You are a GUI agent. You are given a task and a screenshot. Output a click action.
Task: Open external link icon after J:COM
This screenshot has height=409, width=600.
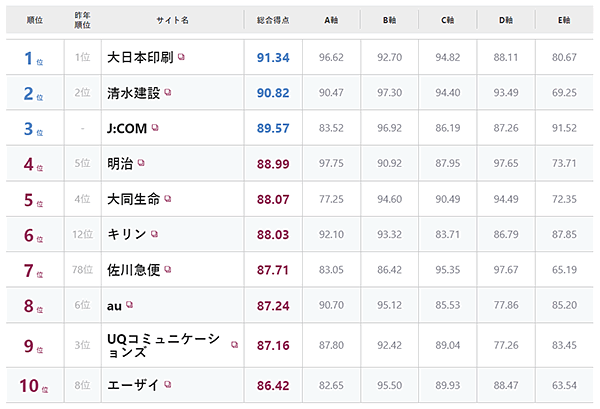[155, 128]
